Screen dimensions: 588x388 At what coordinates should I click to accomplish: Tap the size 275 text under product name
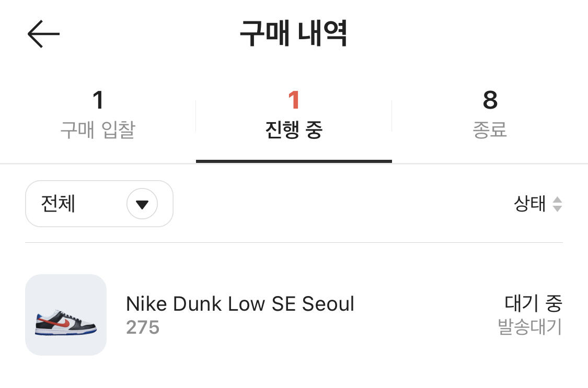pyautogui.click(x=143, y=327)
